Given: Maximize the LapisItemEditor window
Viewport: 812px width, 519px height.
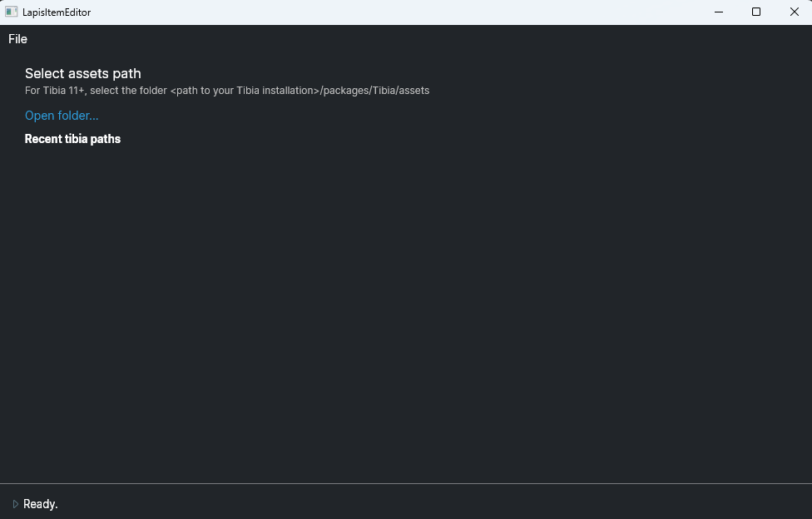Looking at the screenshot, I should click(756, 12).
